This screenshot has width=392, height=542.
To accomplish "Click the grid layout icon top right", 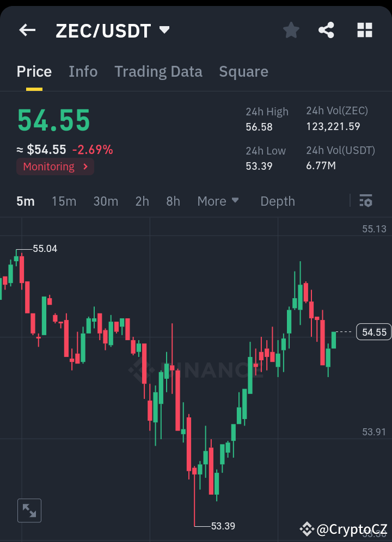I will pos(364,30).
